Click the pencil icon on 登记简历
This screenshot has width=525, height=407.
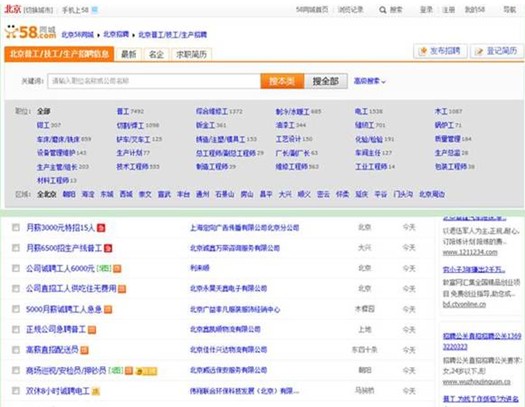tap(479, 51)
